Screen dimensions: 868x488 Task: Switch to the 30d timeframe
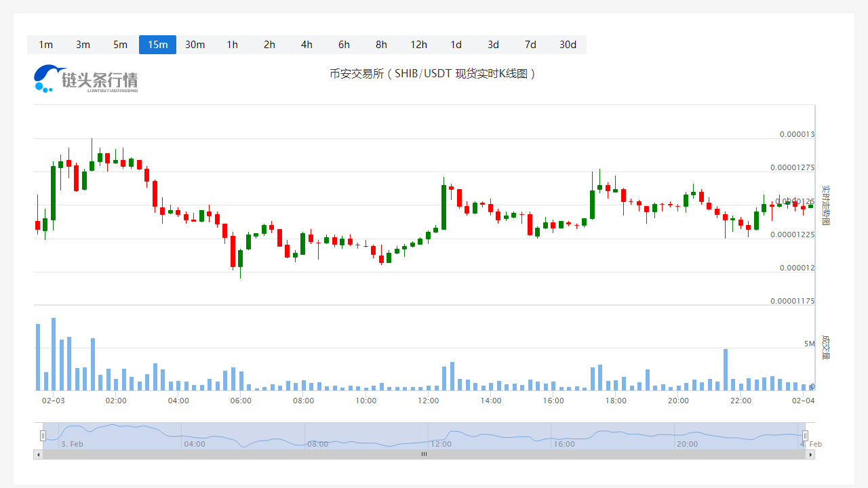(568, 45)
